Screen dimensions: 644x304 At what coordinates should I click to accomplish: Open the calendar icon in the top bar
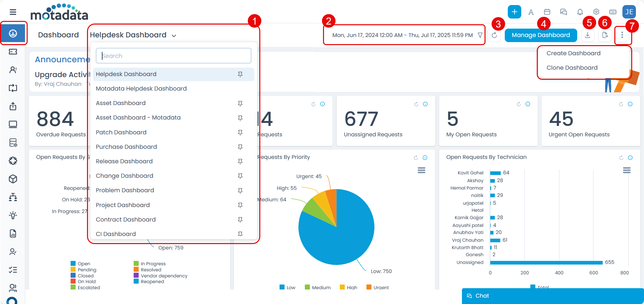point(547,12)
